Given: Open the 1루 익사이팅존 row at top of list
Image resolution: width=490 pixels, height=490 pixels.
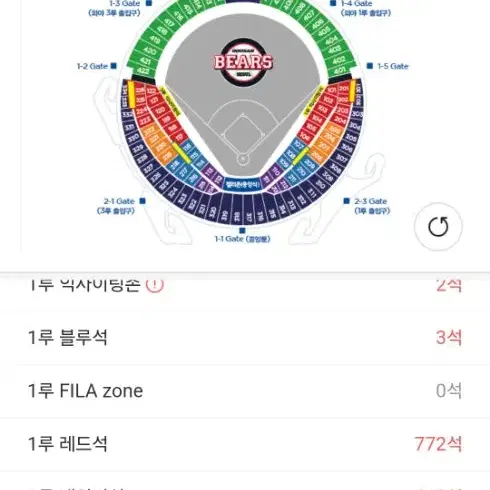Looking at the screenshot, I should coord(245,286).
